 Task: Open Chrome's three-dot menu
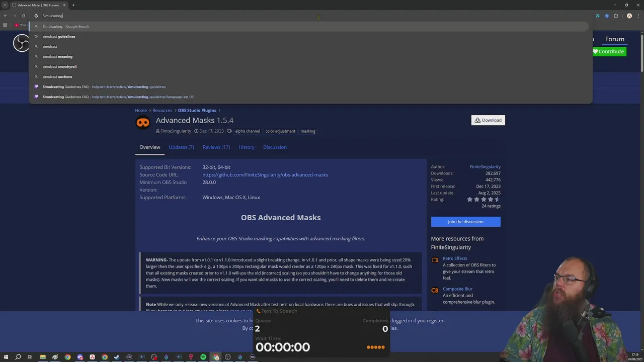(638, 16)
